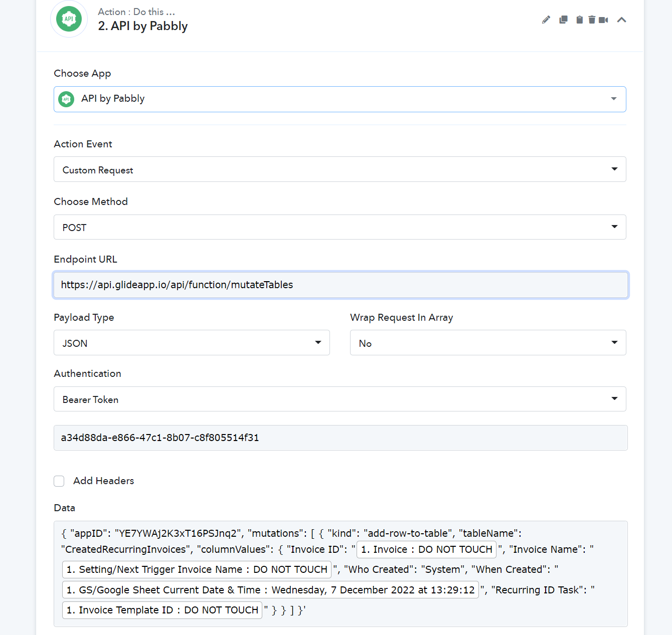Screen dimensions: 672x635
Task: Enable the Add Headers checkbox
Action: coord(59,481)
